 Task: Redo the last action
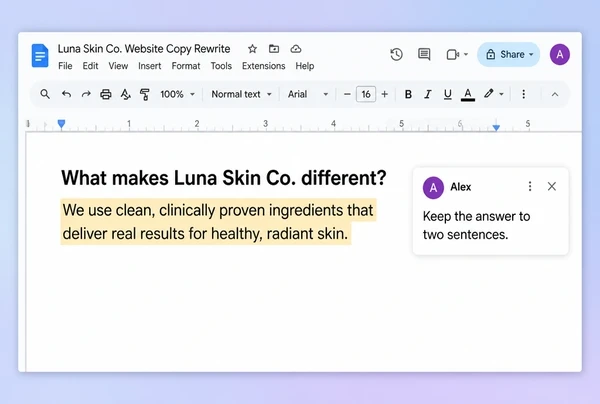(86, 94)
